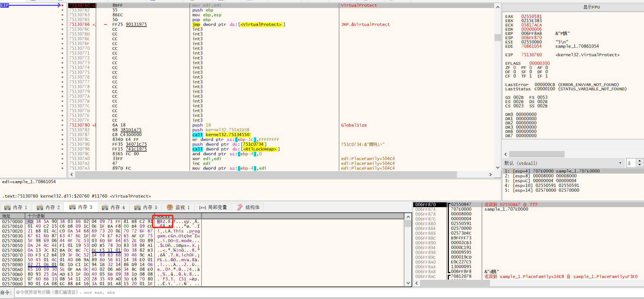Click the 十六进制 column header in dump

(x=90, y=216)
